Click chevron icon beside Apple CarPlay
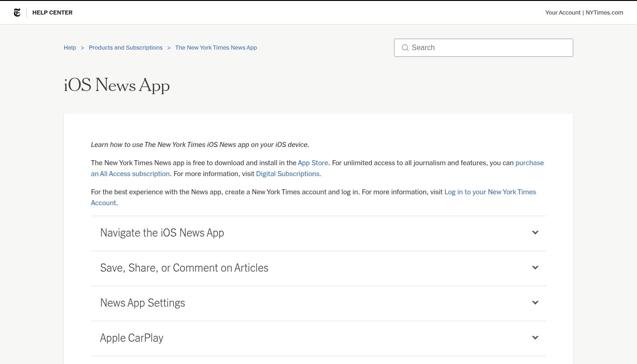The image size is (637, 364). point(535,338)
